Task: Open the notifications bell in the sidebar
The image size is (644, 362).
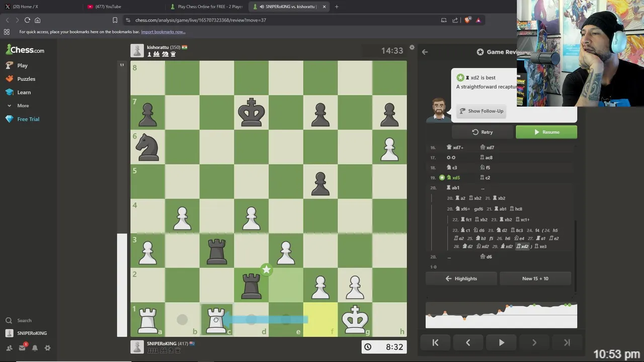Action: tap(35, 348)
